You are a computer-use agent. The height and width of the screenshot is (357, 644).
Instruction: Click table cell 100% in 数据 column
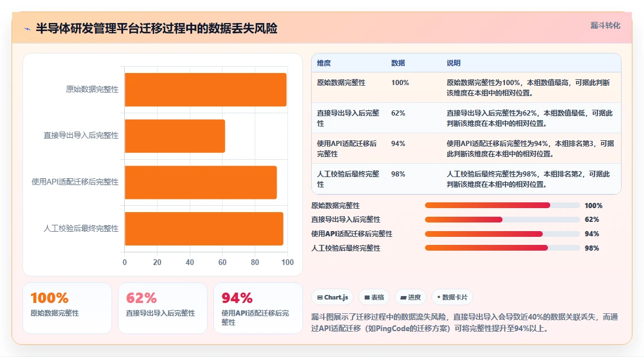click(400, 83)
